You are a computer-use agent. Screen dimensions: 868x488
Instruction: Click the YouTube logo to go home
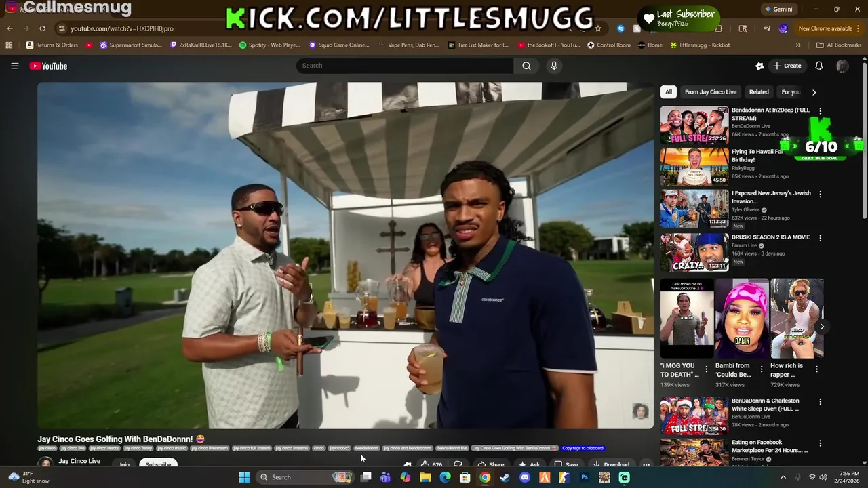[x=48, y=66]
